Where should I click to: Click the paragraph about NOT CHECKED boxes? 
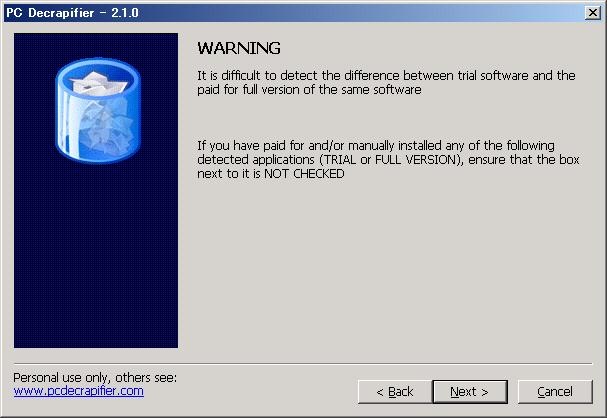click(x=388, y=159)
